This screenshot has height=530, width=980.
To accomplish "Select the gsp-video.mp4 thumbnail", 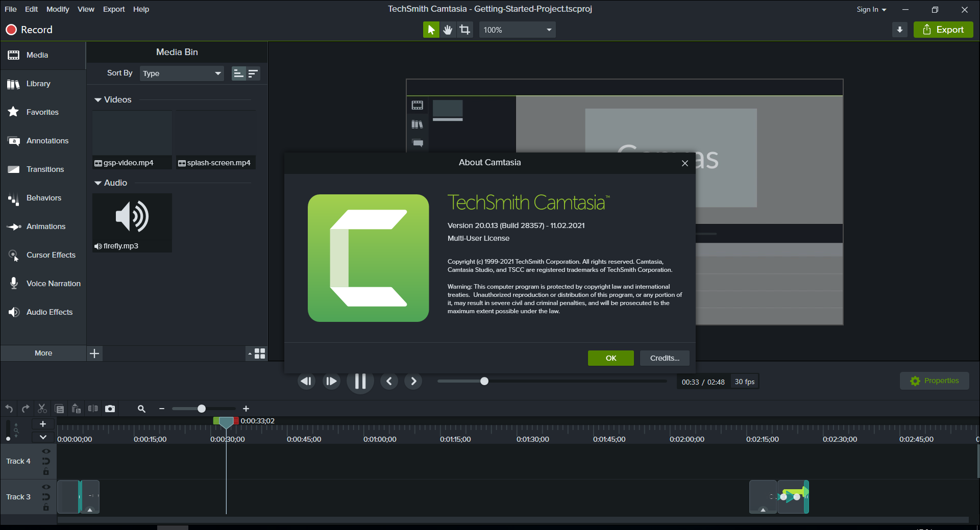I will [132, 140].
